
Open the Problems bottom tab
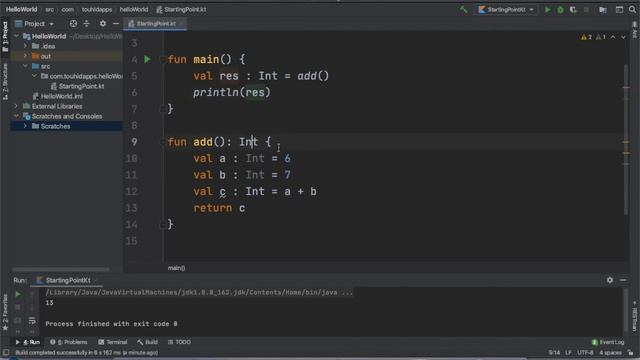[69, 342]
